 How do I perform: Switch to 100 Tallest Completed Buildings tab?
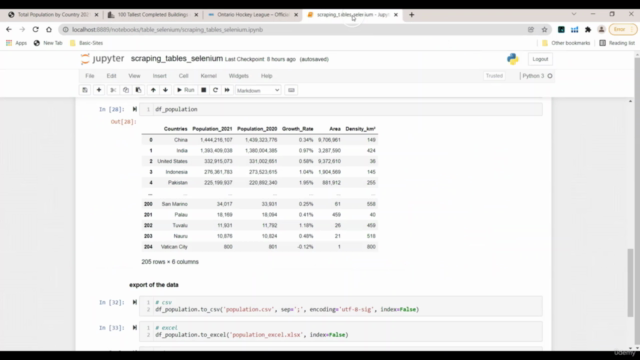(153, 15)
